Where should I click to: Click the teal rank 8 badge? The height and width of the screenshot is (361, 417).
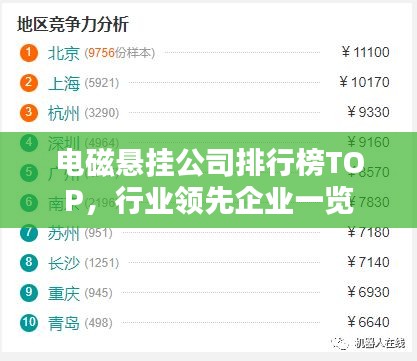pyautogui.click(x=29, y=262)
